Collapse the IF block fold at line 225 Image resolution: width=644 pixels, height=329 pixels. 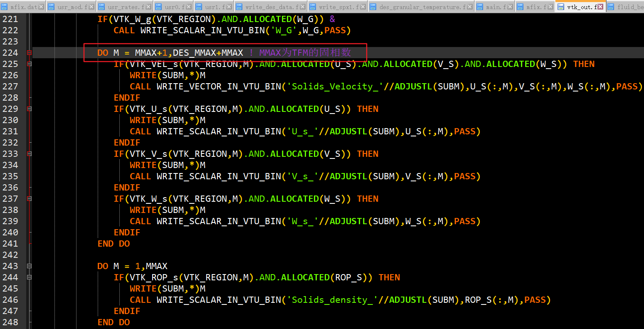(x=29, y=64)
